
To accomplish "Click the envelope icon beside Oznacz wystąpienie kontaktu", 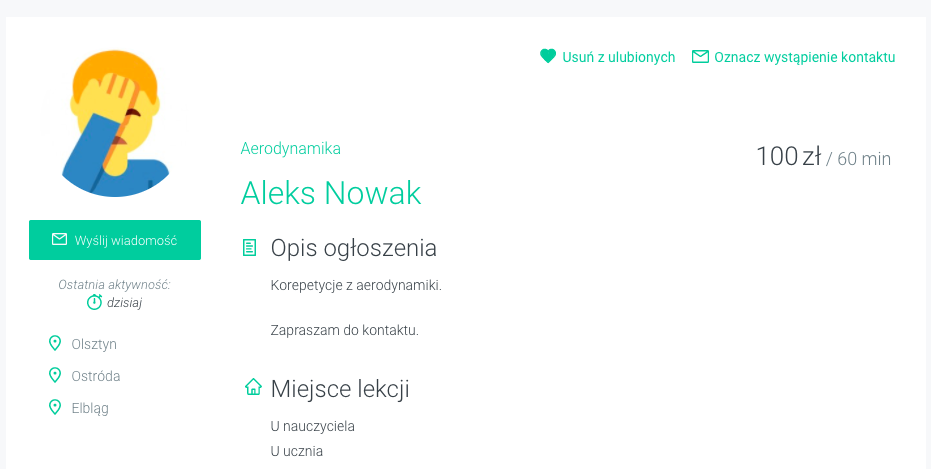I will coord(700,57).
